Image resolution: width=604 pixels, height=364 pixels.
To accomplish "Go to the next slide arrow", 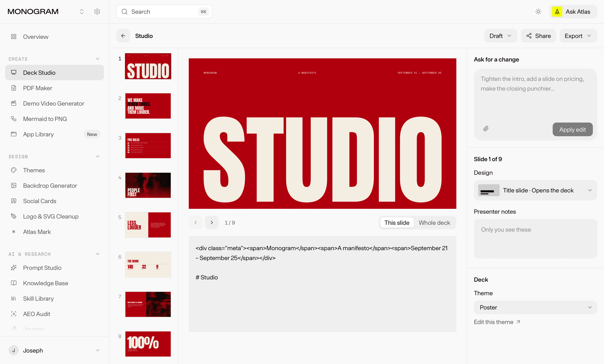I will point(212,223).
